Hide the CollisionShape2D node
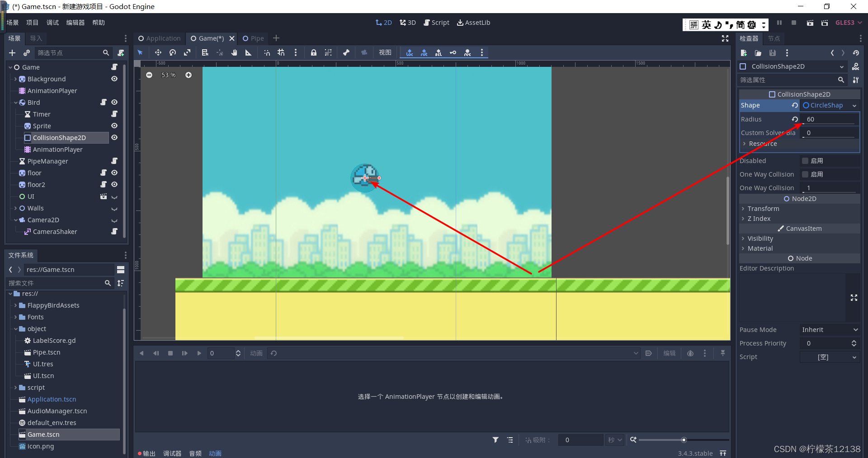 [x=114, y=137]
